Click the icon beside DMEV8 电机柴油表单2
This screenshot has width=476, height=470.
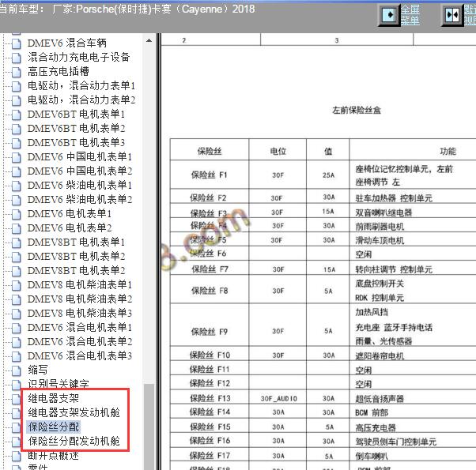pyautogui.click(x=17, y=299)
